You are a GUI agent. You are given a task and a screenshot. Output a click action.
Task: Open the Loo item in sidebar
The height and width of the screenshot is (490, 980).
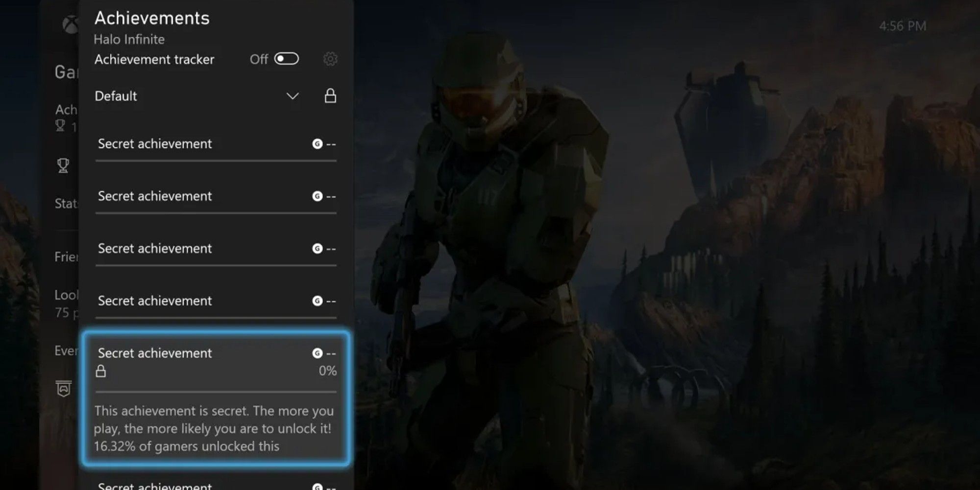coord(66,295)
